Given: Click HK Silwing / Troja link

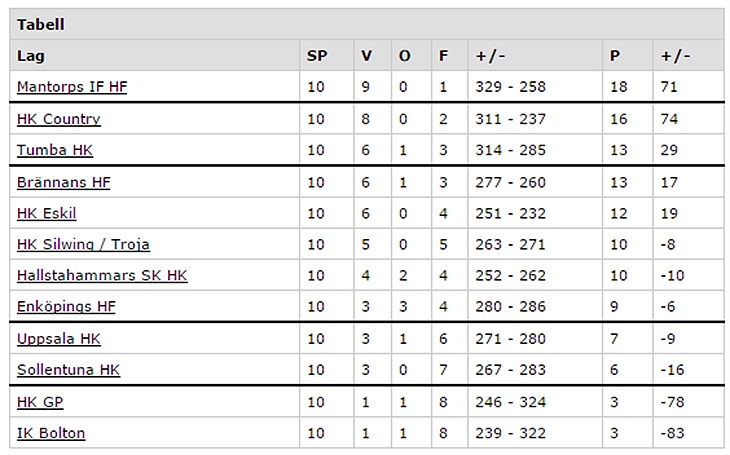Looking at the screenshot, I should (x=83, y=244).
